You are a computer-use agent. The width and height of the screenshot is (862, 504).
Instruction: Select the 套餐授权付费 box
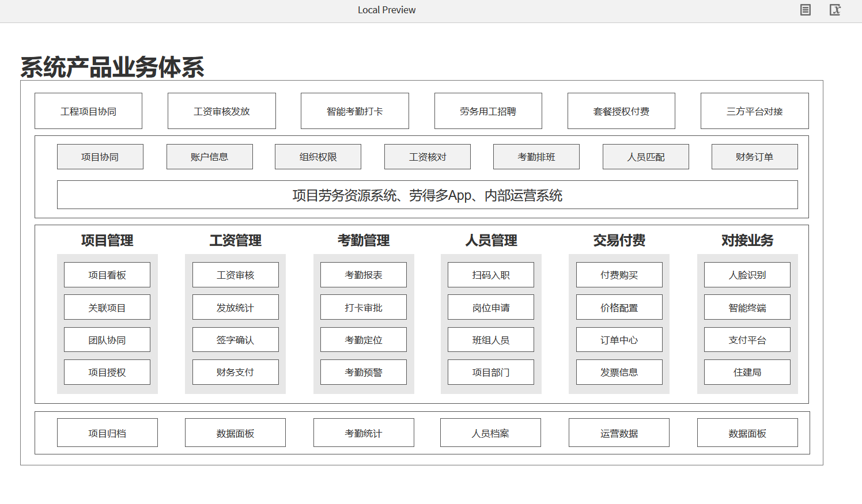point(621,111)
